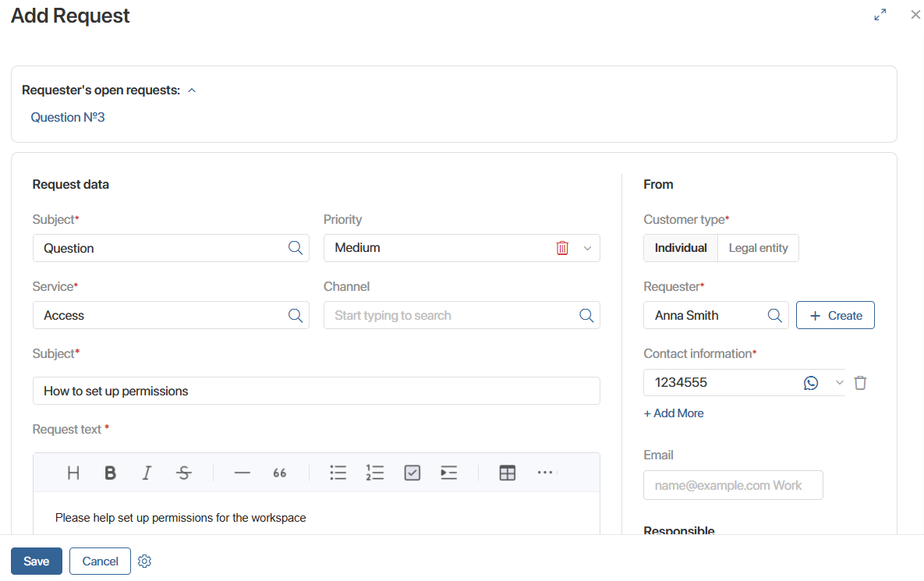Open more editor options ellipsis menu
This screenshot has height=581, width=924.
pyautogui.click(x=545, y=473)
